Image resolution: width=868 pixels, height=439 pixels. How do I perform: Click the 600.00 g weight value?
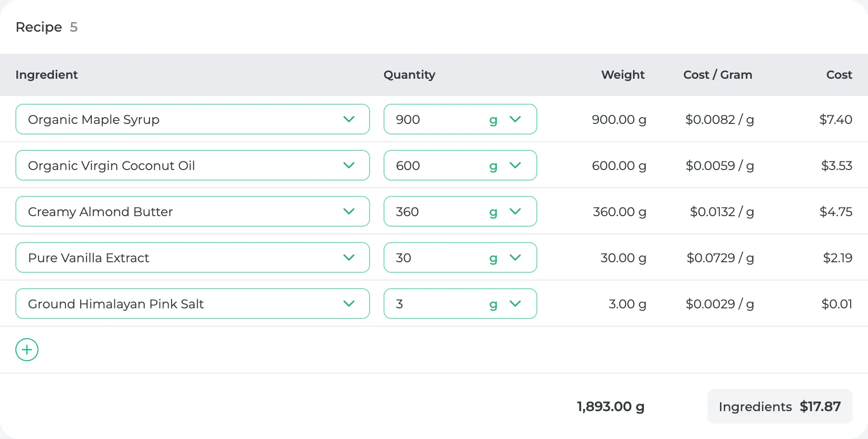pyautogui.click(x=619, y=166)
